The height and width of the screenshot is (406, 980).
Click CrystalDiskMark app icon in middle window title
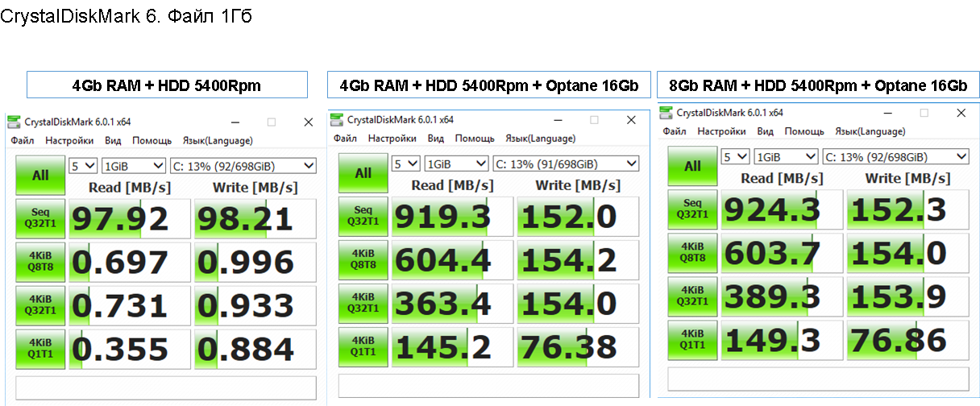point(338,120)
